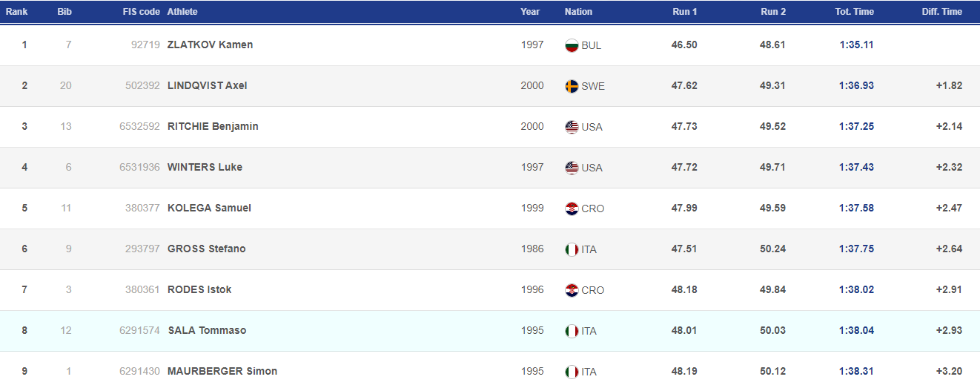The image size is (980, 391).
Task: Click the Croatia flag in Samuel Kolega's row
Action: [x=572, y=208]
